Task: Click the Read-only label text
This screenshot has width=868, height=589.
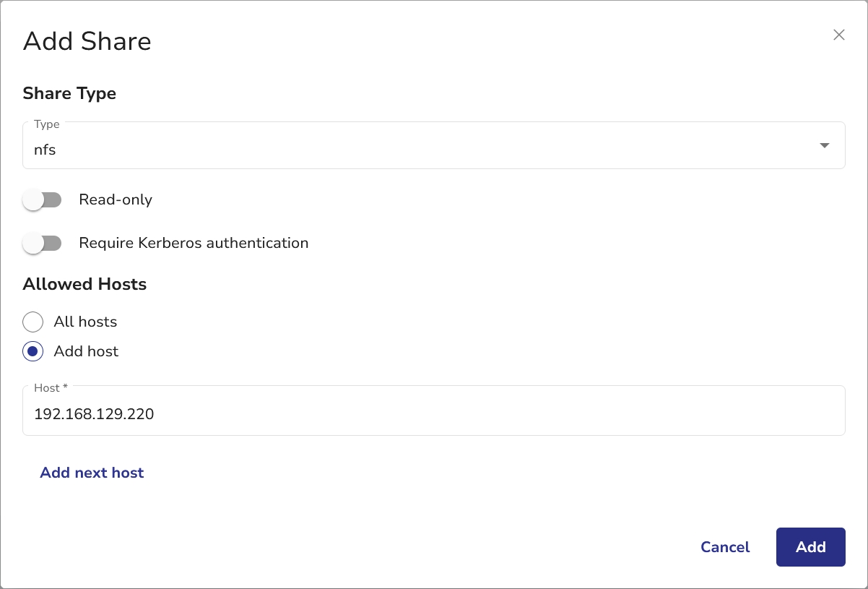Action: pyautogui.click(x=116, y=199)
